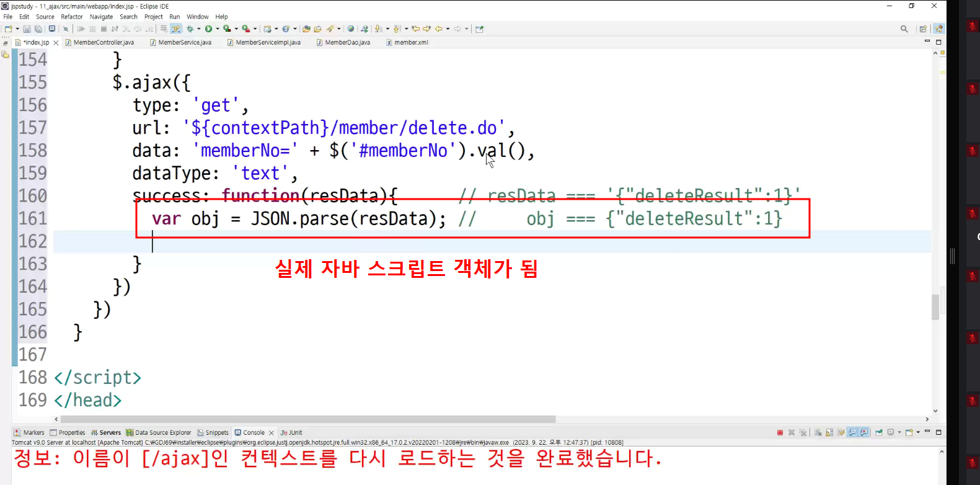This screenshot has width=980, height=485.
Task: Switch to the MemberServiceImpl.java editor tab
Action: (x=263, y=43)
